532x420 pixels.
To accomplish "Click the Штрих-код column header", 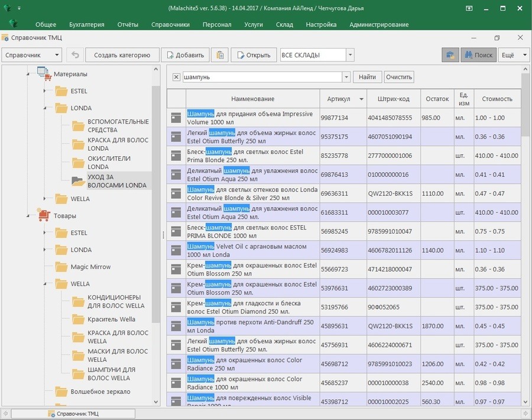I will (394, 99).
